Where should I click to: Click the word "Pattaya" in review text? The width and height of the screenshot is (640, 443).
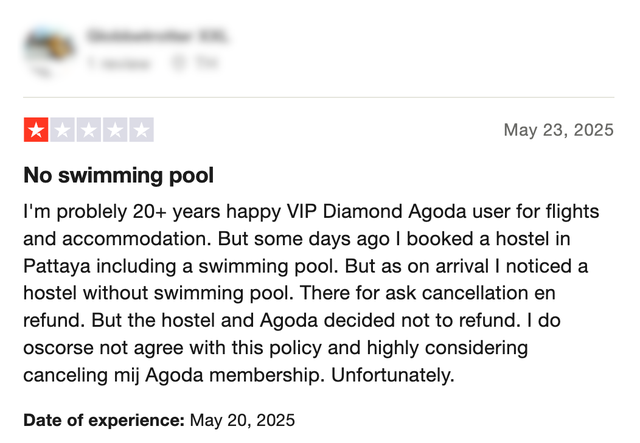click(57, 267)
